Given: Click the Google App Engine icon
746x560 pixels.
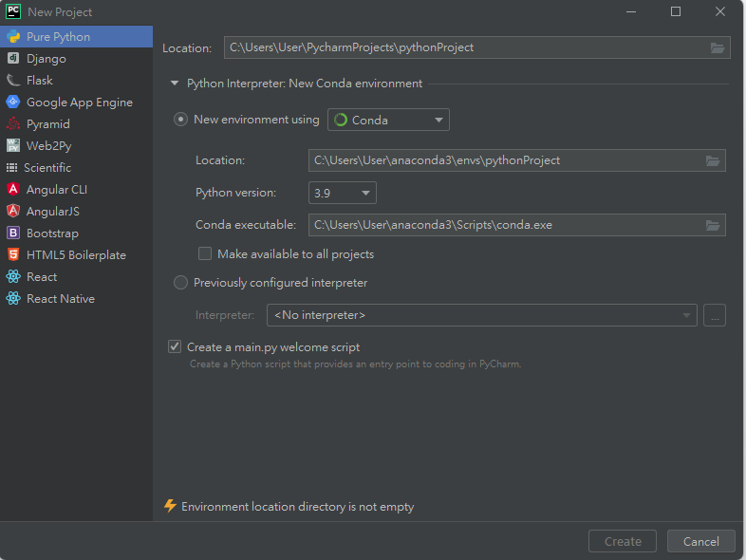Looking at the screenshot, I should [13, 103].
